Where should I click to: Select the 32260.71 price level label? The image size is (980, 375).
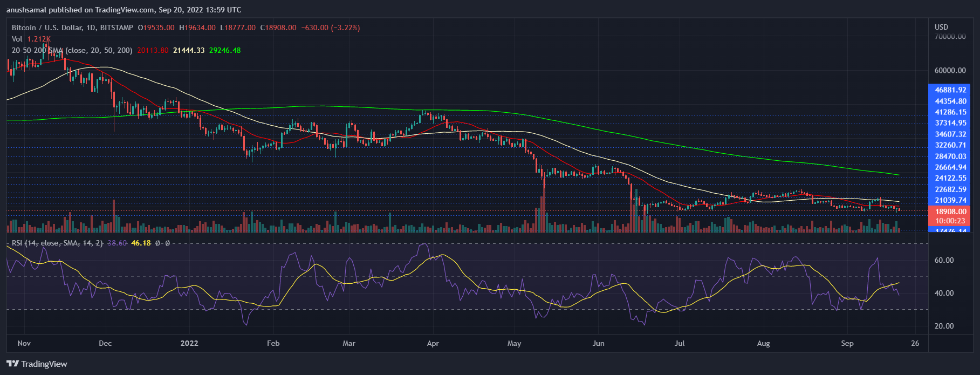(x=949, y=145)
